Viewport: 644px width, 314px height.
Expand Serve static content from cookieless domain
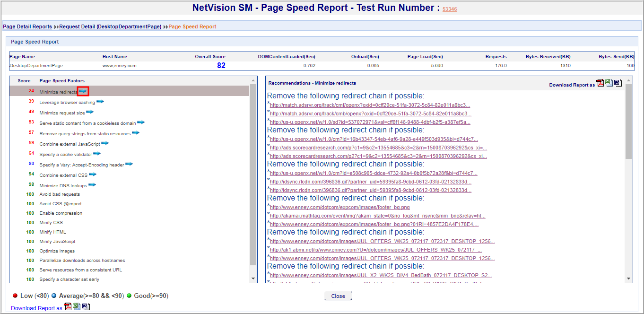click(x=141, y=122)
